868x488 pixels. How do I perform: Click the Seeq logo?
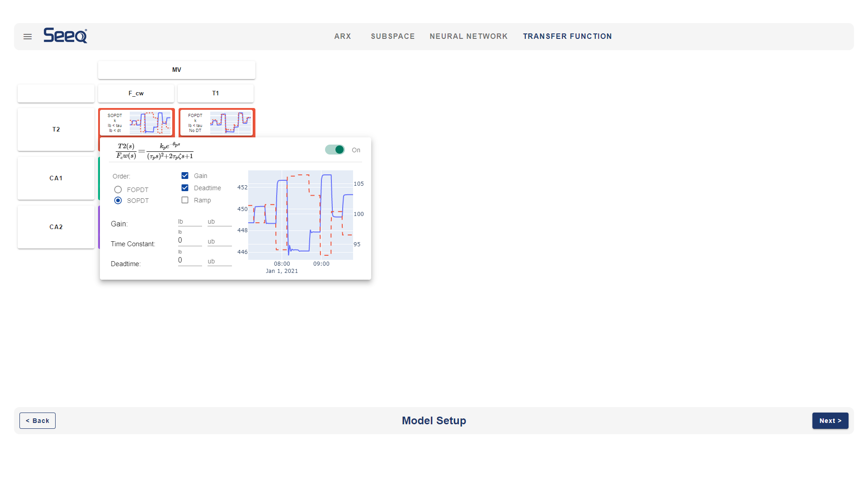tap(66, 36)
